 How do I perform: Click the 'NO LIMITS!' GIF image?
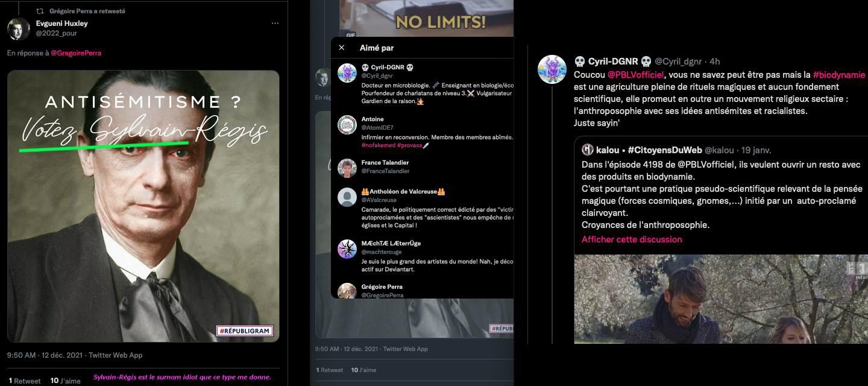426,19
